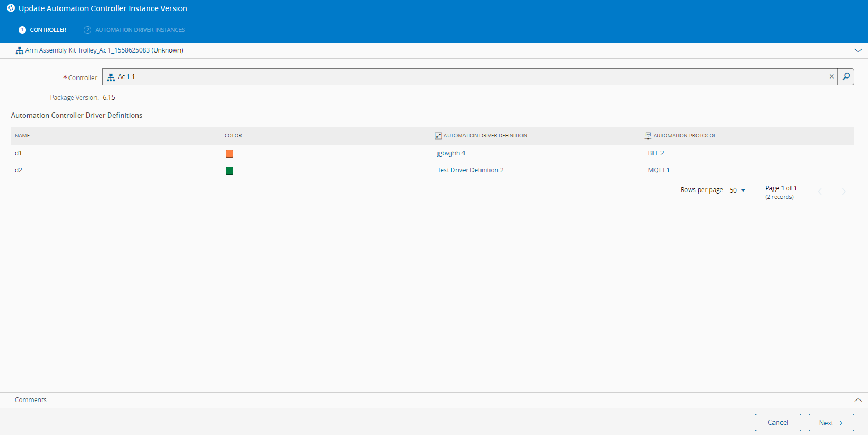Click the green color swatch for d2
This screenshot has height=435, width=868.
point(229,171)
